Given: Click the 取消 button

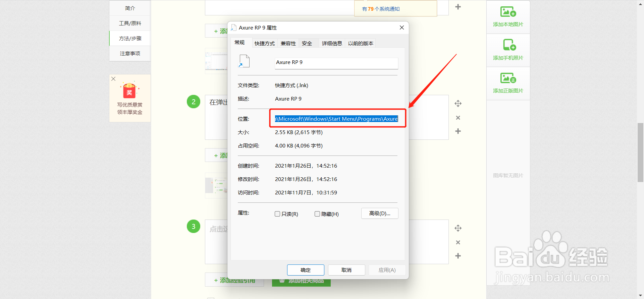Looking at the screenshot, I should point(346,270).
